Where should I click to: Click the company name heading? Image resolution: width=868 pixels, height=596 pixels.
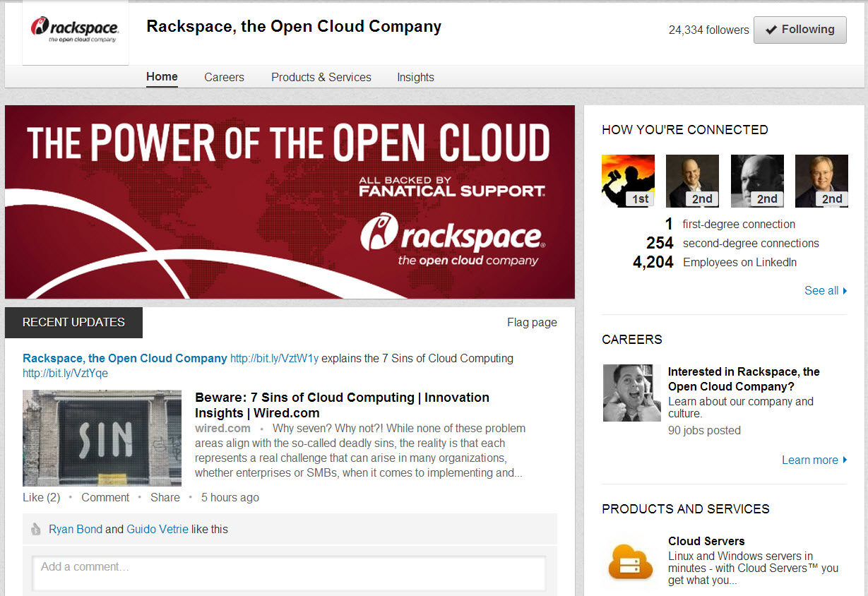294,27
